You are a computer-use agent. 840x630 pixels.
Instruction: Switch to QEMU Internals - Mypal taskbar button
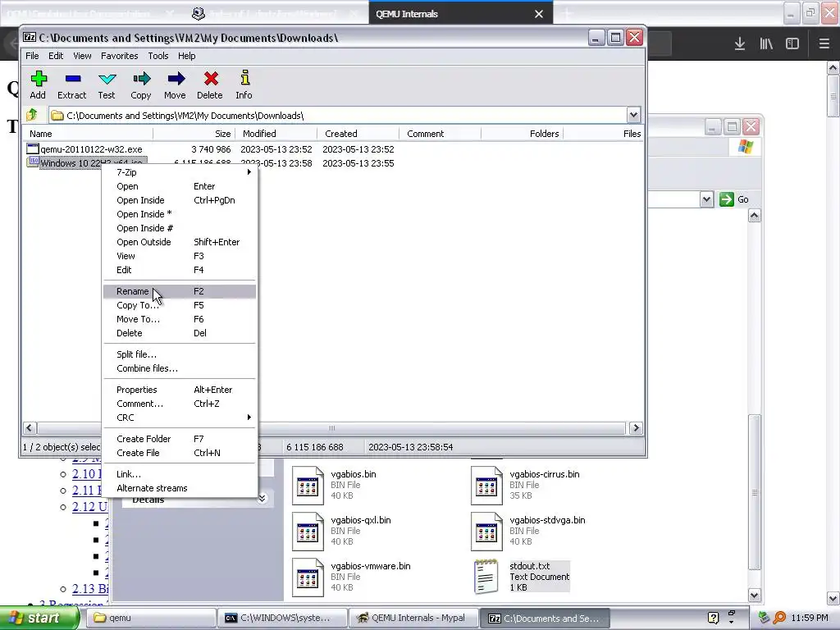point(413,618)
